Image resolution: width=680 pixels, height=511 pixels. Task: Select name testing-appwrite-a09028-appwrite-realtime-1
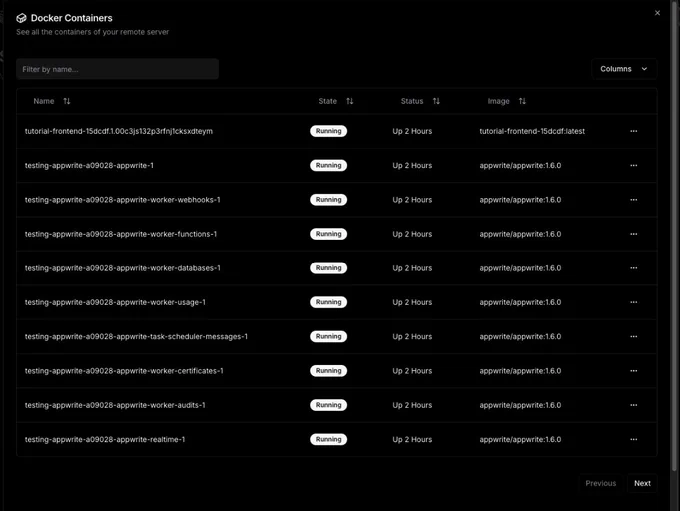click(x=105, y=439)
